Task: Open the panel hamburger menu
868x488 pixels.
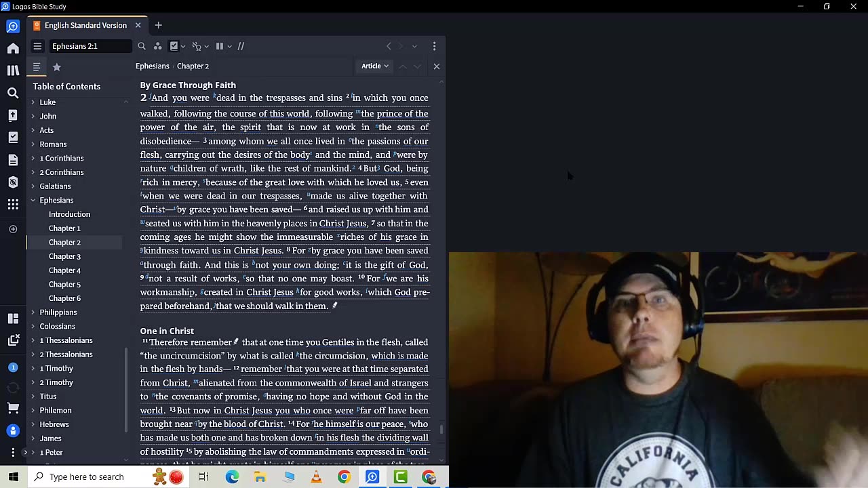Action: tap(37, 46)
